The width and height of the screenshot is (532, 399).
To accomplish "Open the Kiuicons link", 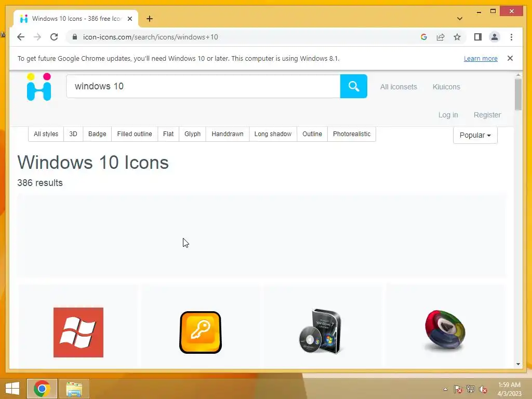I will coord(446,87).
